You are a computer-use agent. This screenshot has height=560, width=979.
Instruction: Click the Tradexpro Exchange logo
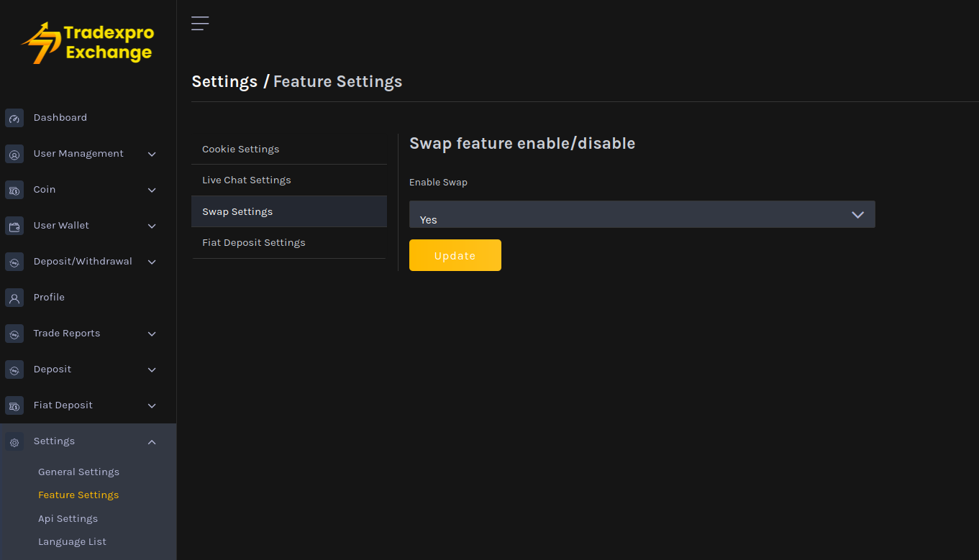point(88,43)
